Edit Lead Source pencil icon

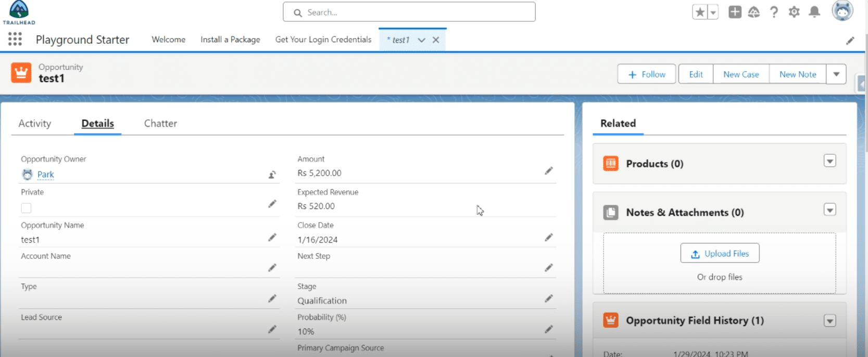click(x=272, y=329)
